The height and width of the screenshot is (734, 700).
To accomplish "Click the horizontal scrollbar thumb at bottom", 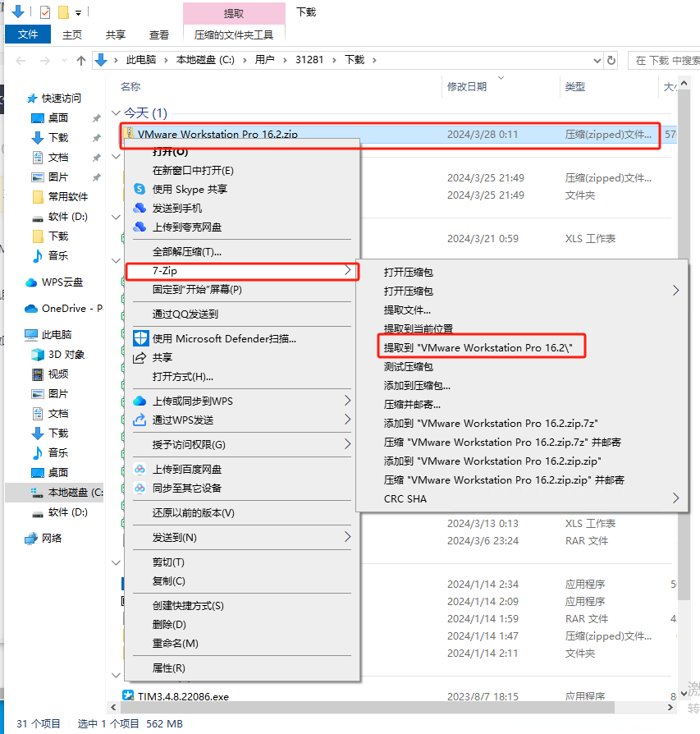I will pyautogui.click(x=368, y=708).
